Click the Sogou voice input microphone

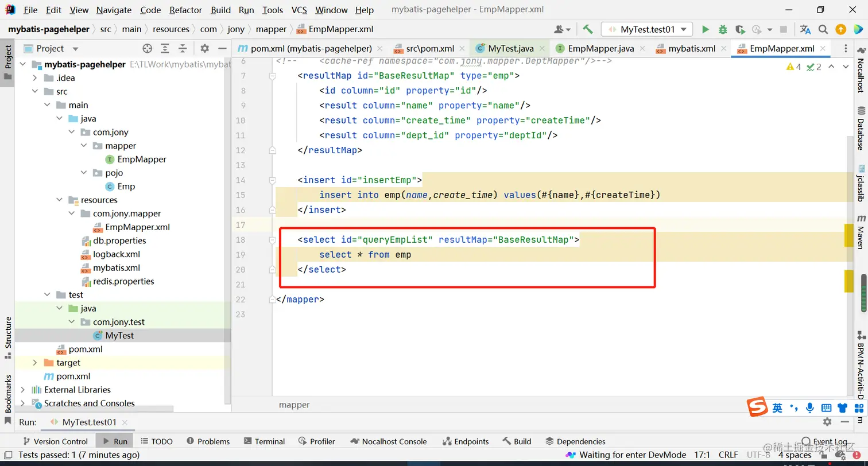tap(810, 408)
